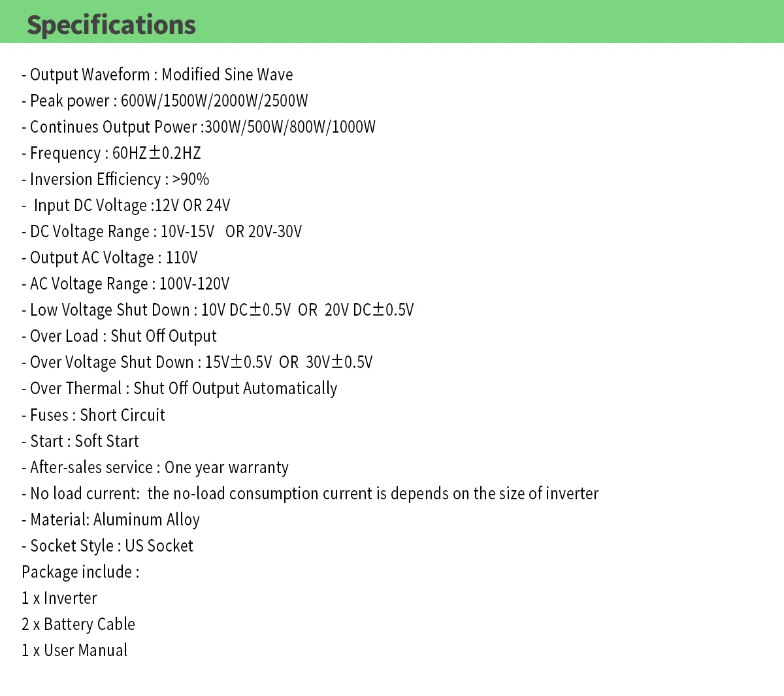Click the Low Voltage Shut Down line
784x696 pixels.
(x=218, y=310)
